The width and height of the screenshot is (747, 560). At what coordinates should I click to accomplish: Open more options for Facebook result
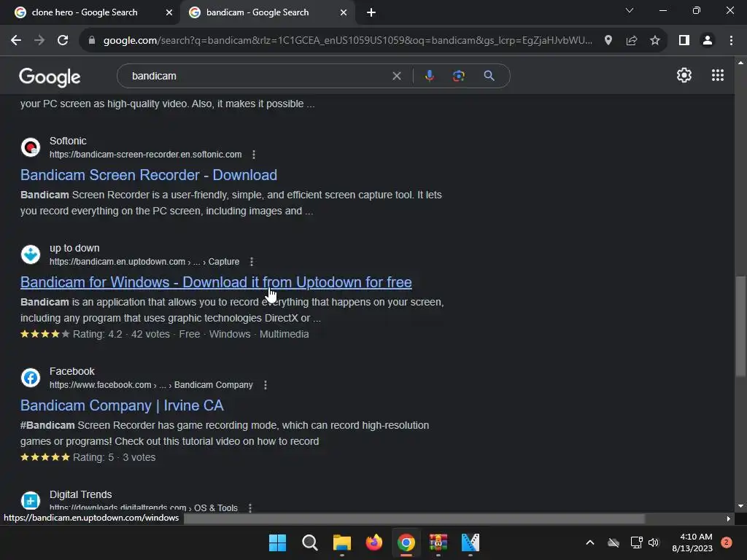(x=266, y=385)
